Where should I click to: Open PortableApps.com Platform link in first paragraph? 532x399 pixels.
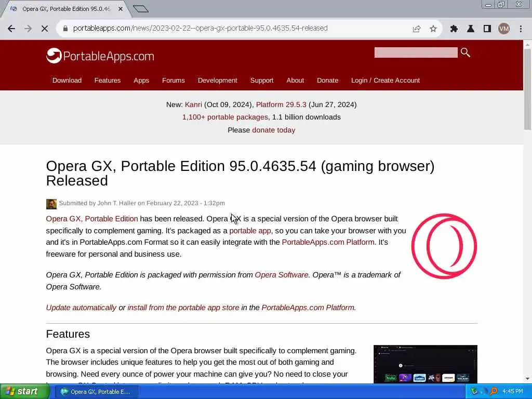(x=328, y=242)
